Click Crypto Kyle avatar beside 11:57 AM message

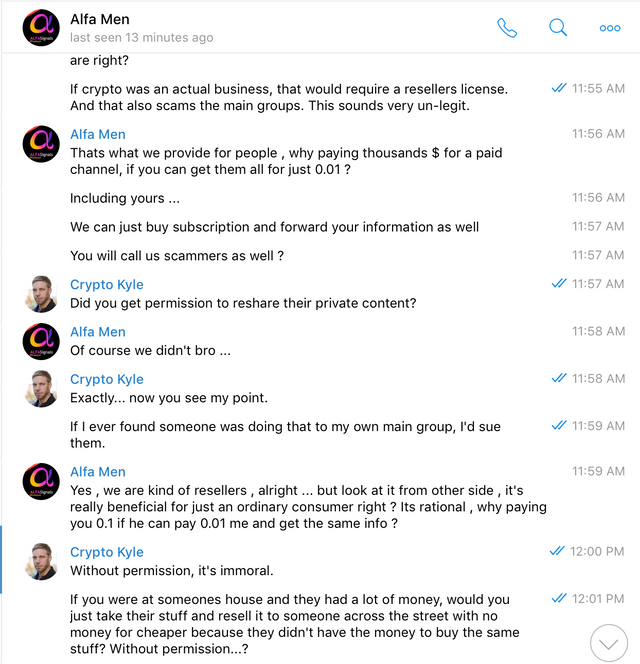point(41,294)
